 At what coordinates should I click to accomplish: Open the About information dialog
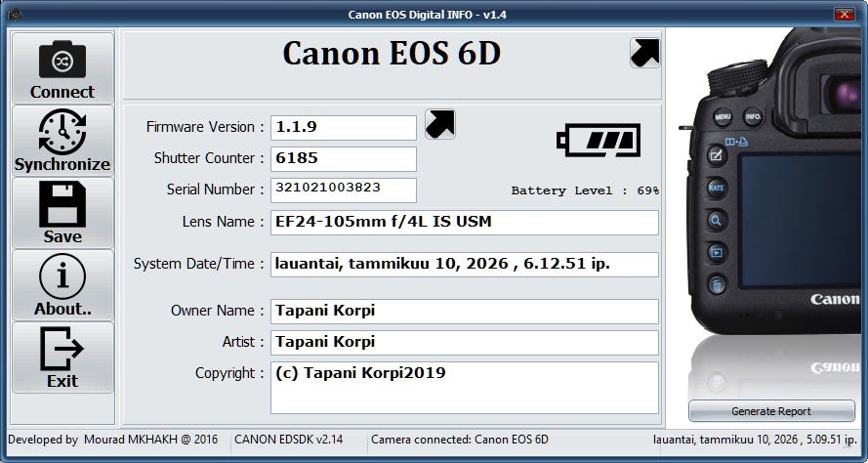tap(62, 285)
